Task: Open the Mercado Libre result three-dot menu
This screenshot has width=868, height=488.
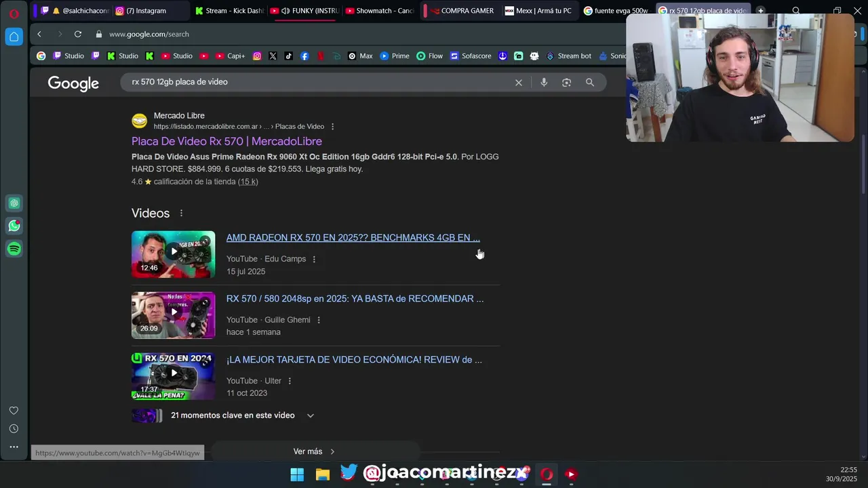Action: tap(332, 127)
